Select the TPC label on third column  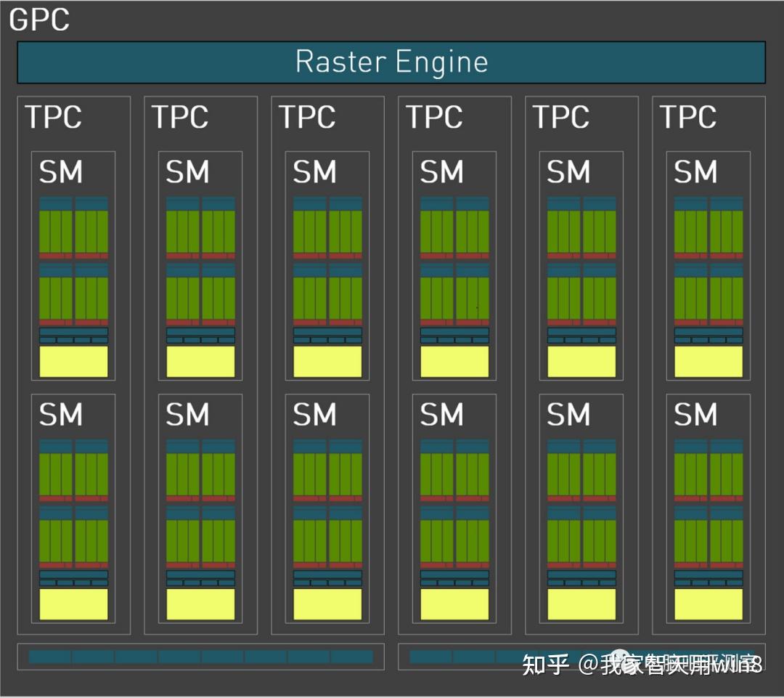[307, 116]
